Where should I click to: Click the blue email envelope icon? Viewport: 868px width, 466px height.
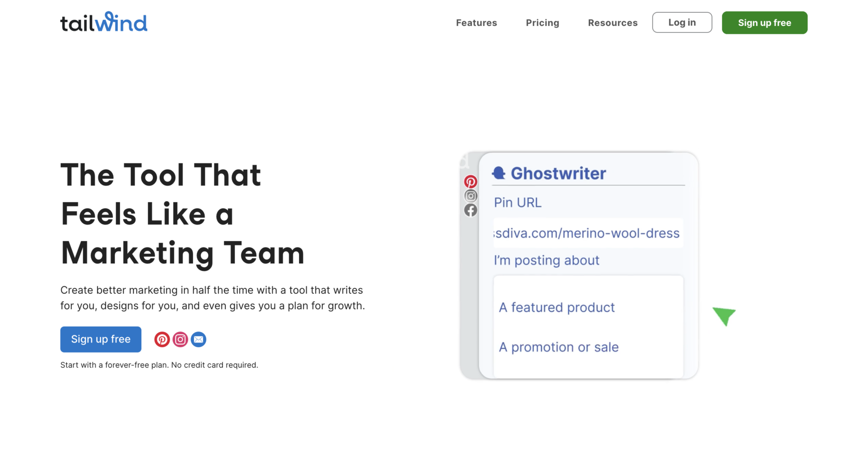click(198, 340)
